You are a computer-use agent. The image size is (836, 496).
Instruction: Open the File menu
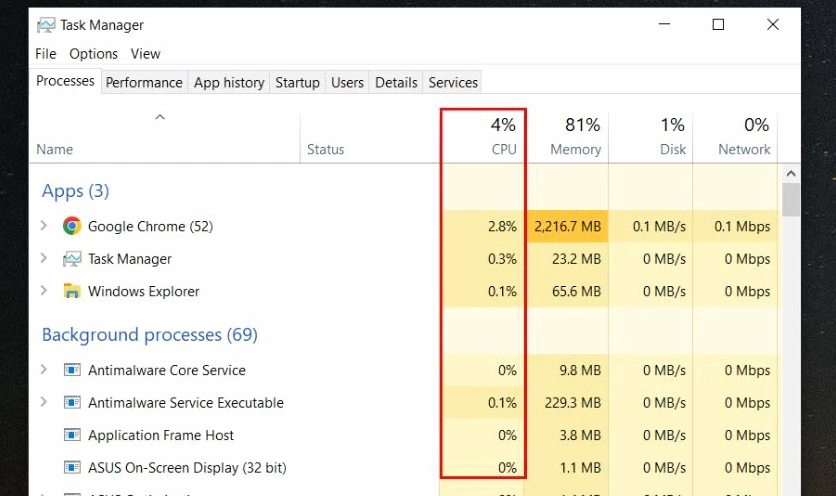[46, 54]
